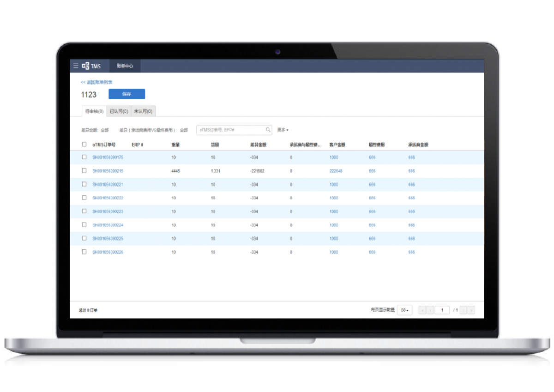
Task: Switch to the 已认可(0) tab
Action: click(x=119, y=111)
